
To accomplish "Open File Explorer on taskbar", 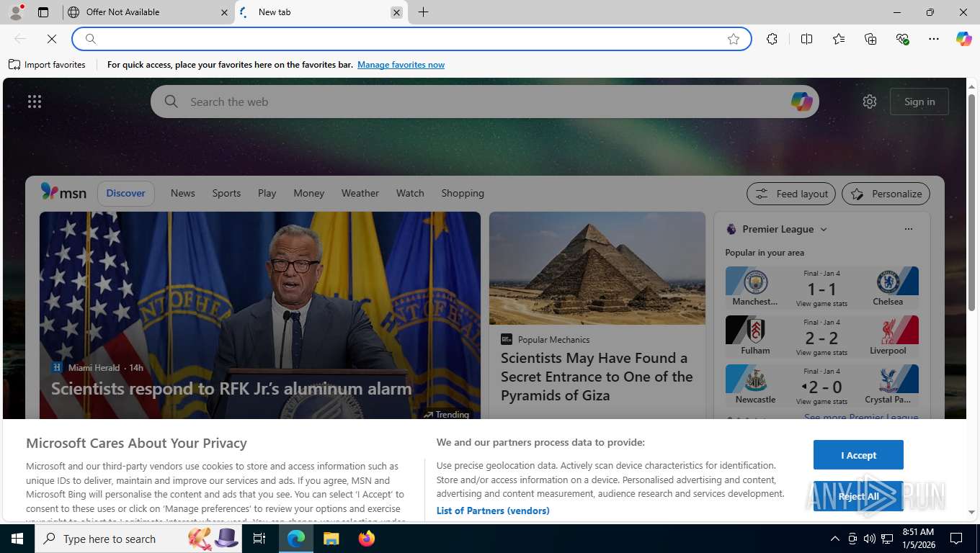I will [331, 539].
